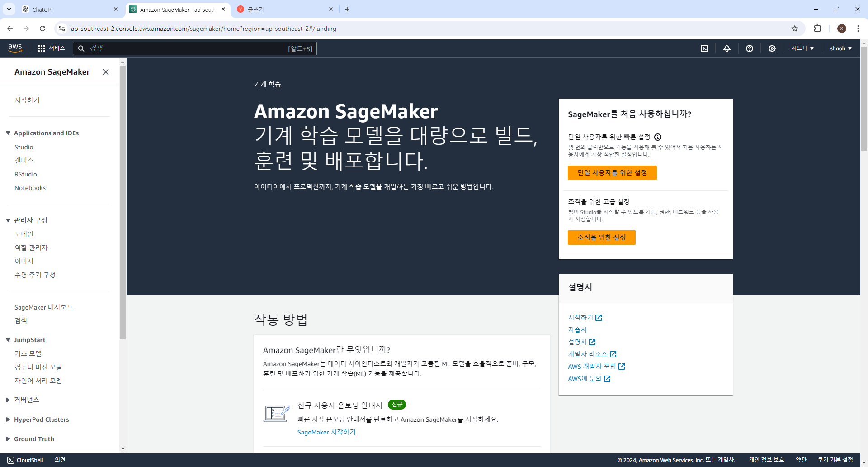The height and width of the screenshot is (467, 868).
Task: Click the 조직을 위한 설정 button
Action: (x=602, y=238)
